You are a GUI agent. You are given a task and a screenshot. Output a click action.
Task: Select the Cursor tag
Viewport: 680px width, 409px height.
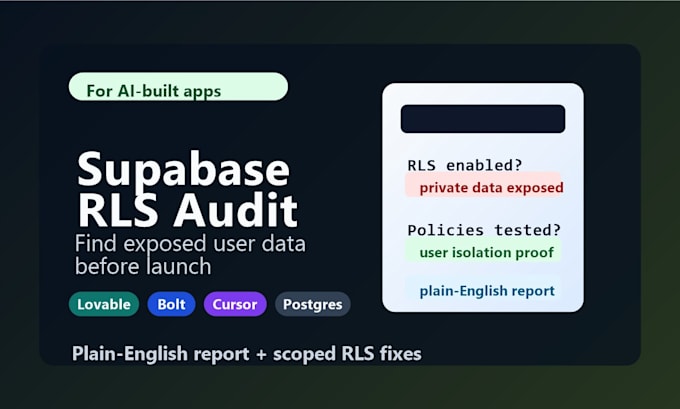tap(235, 304)
